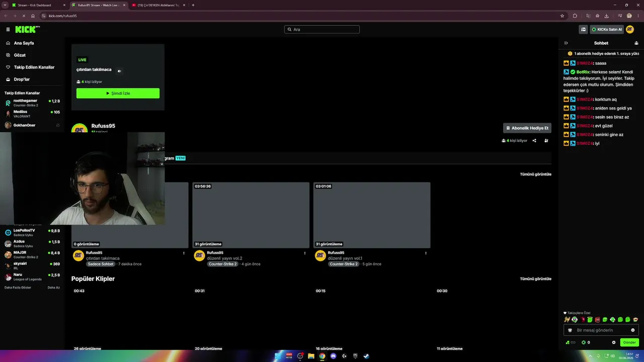
Task: Open the Windows Start menu
Action: click(x=278, y=356)
